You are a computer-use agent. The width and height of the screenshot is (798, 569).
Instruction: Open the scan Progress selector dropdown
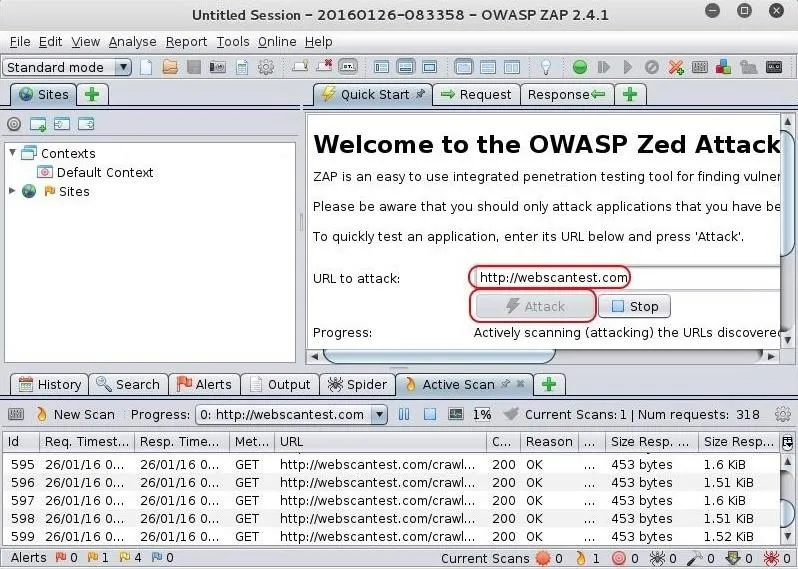tap(291, 415)
